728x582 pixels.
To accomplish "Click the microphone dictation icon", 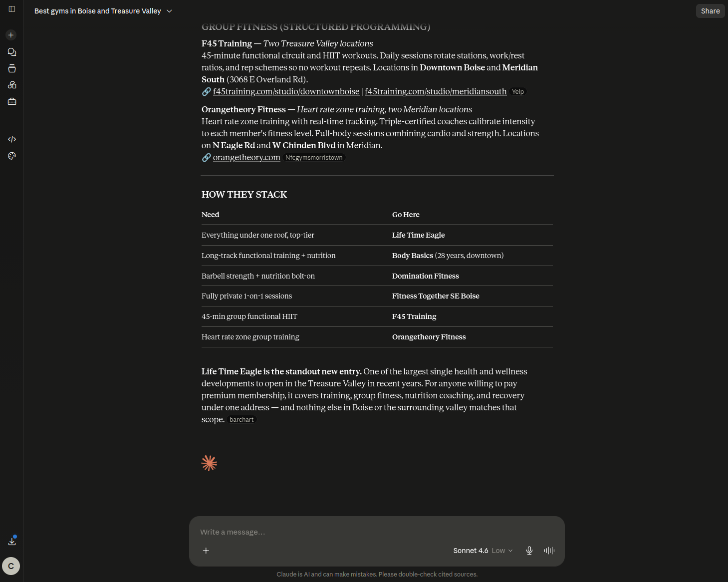I will pyautogui.click(x=529, y=551).
